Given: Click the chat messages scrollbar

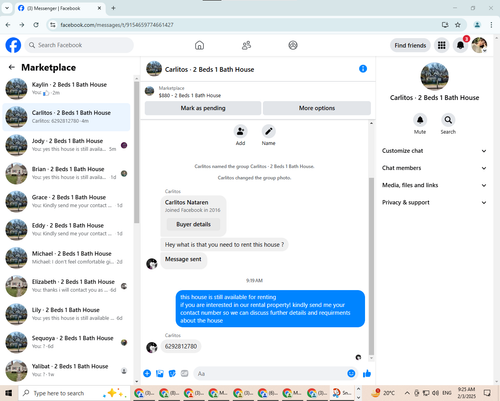Looking at the screenshot, I should tap(371, 266).
